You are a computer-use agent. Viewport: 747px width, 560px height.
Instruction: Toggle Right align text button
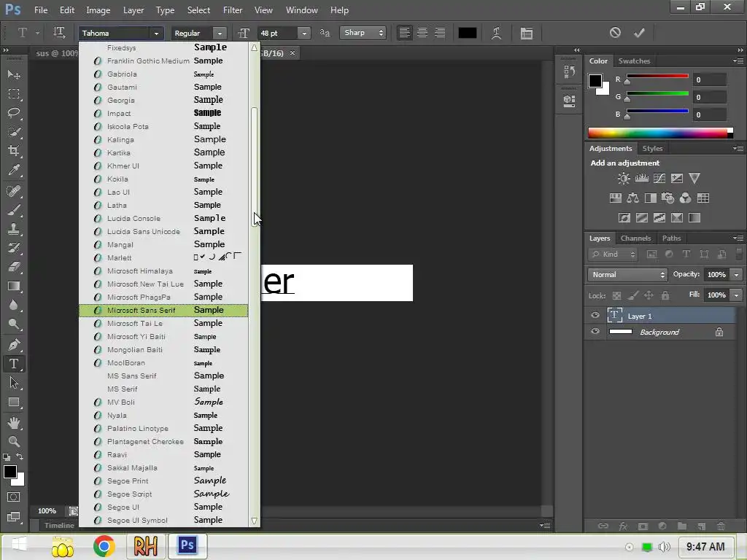coord(440,33)
